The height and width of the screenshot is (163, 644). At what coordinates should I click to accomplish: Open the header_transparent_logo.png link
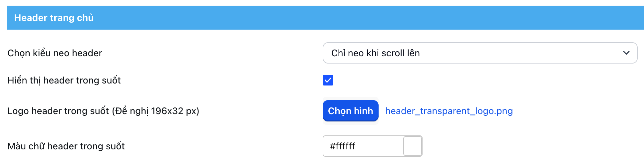coord(449,111)
